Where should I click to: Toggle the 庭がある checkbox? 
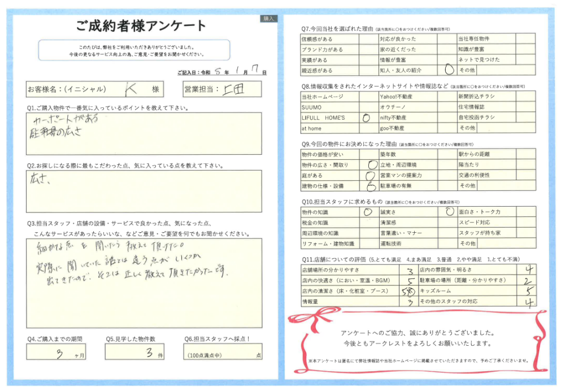click(370, 175)
